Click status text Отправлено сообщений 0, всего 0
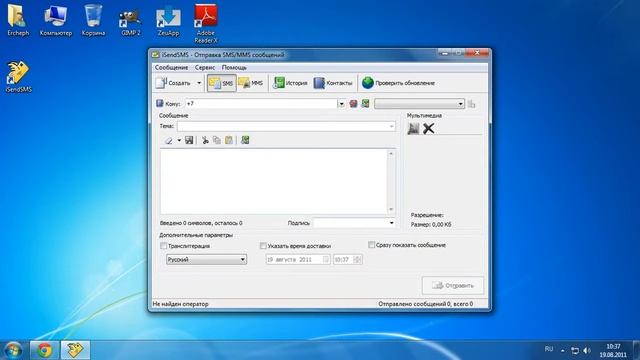 426,304
